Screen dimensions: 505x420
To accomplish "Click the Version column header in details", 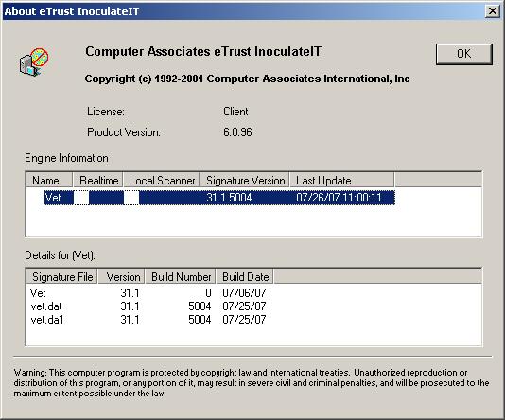I will tap(122, 276).
